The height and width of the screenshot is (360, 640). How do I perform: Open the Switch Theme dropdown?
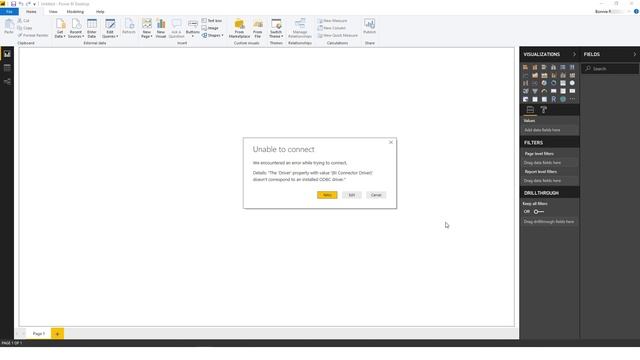pos(276,29)
